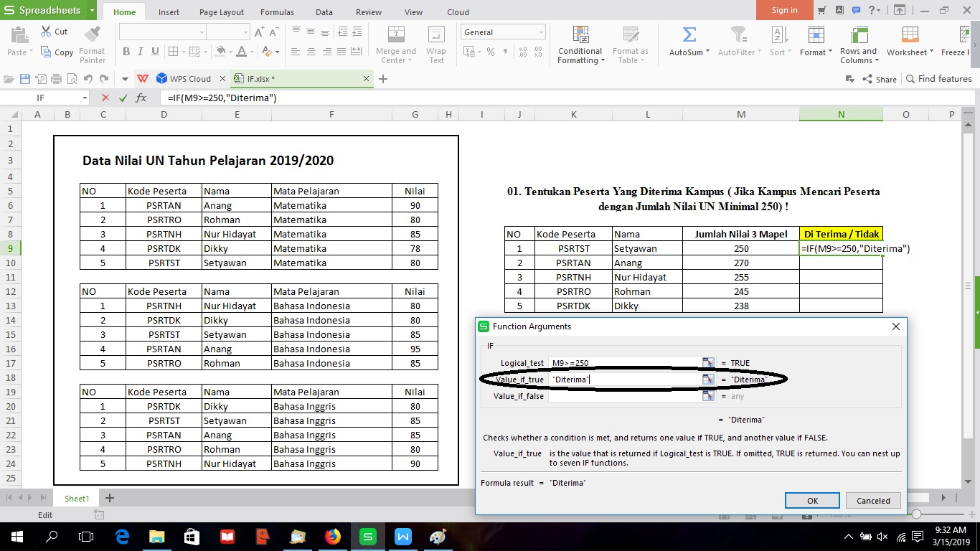Confirm the formula with the green checkmark
980x551 pixels.
click(x=123, y=98)
